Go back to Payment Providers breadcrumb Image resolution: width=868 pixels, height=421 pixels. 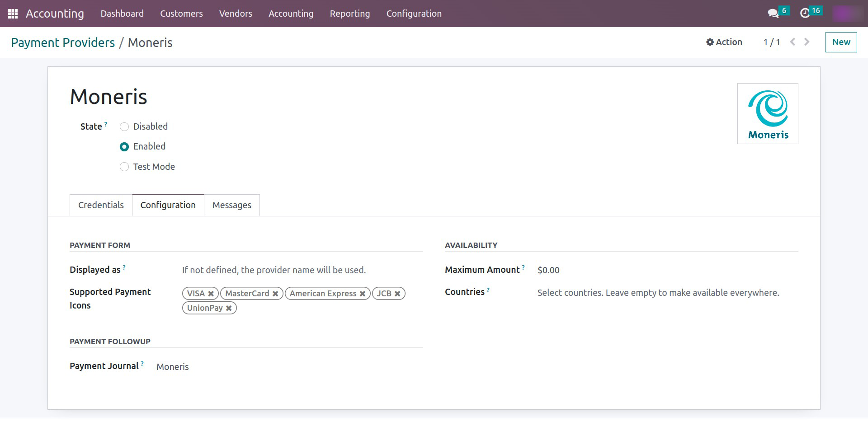(x=63, y=42)
